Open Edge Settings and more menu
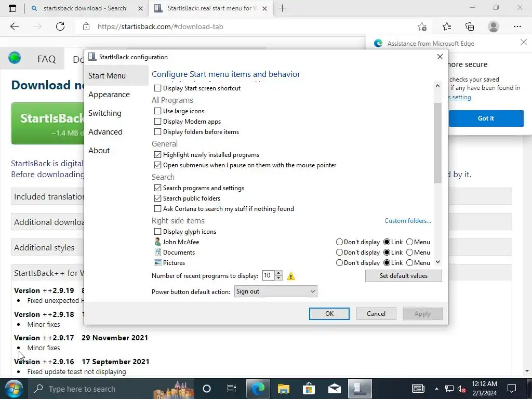This screenshot has height=399, width=532. pyautogui.click(x=517, y=26)
